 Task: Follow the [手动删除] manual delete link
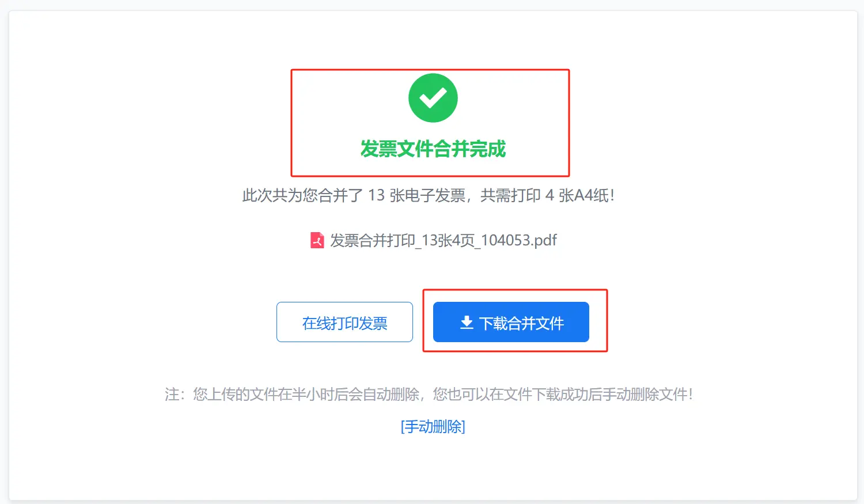(433, 427)
